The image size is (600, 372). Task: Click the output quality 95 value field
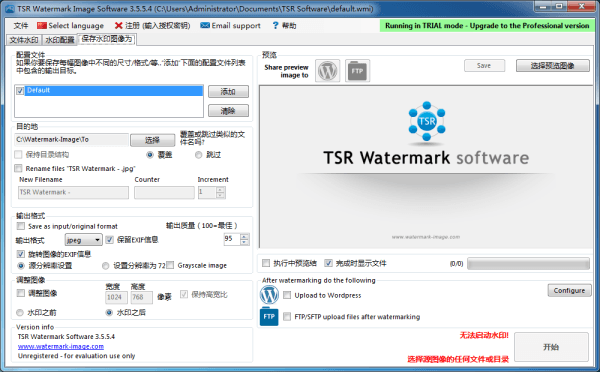point(232,239)
